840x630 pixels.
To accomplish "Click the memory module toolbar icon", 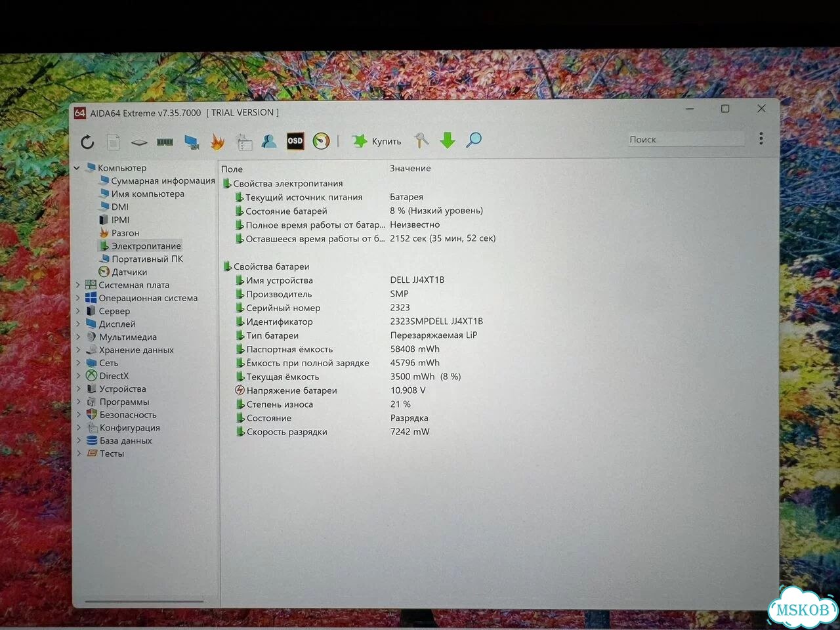I will coord(165,142).
